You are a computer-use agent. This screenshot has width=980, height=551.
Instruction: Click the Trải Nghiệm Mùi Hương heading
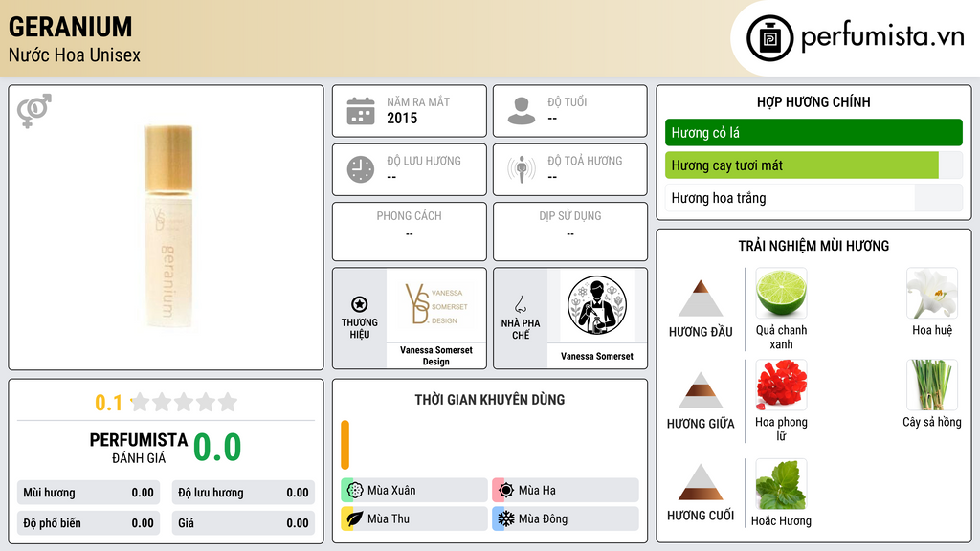(x=813, y=246)
